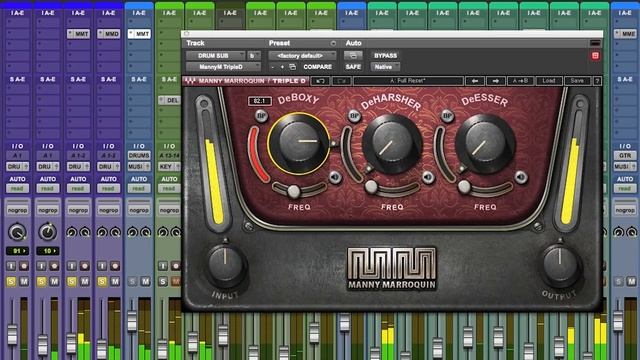Click record enable on track panned 91

click(24, 266)
